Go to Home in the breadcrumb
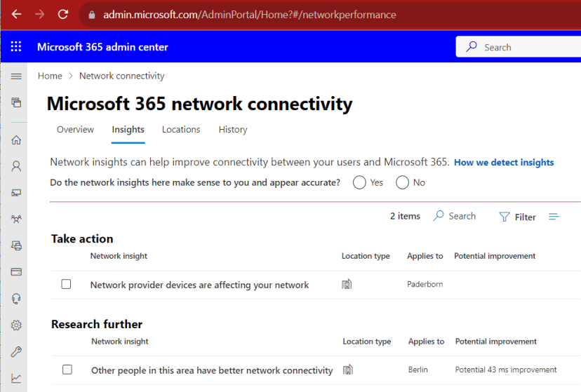The height and width of the screenshot is (392, 581). tap(50, 76)
